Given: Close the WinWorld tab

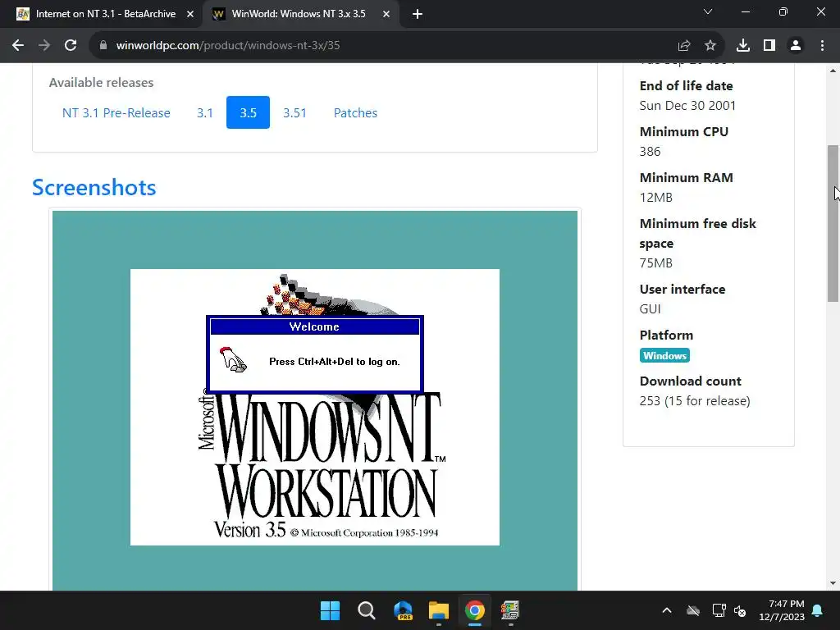Looking at the screenshot, I should click(x=386, y=15).
